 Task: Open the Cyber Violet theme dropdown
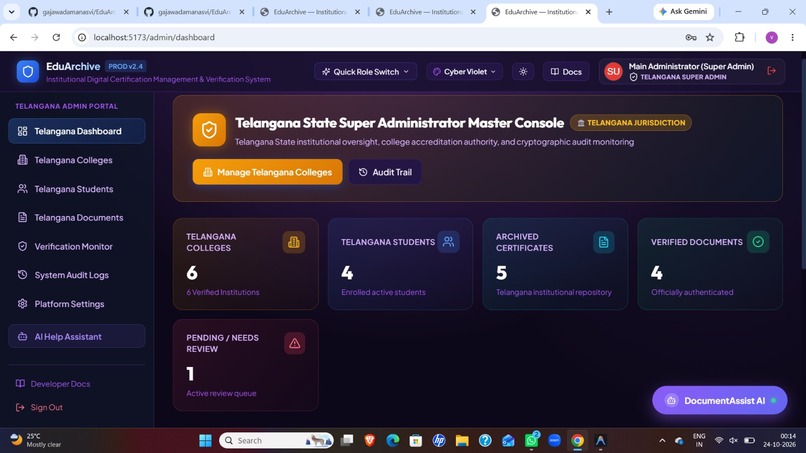[465, 71]
